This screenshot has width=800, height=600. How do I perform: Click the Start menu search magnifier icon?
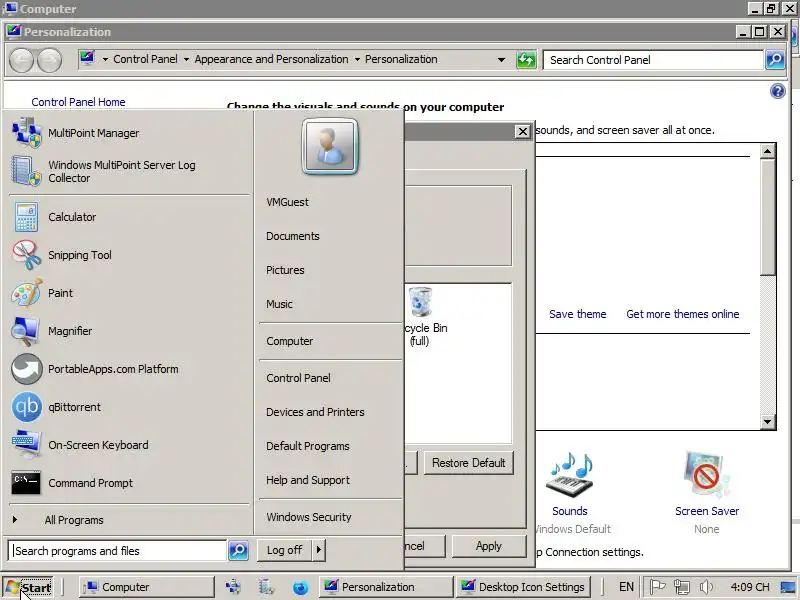238,550
